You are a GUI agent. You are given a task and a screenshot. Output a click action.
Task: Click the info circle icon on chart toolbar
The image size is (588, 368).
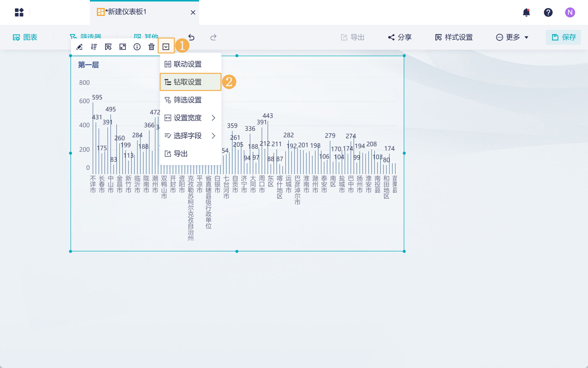click(x=137, y=47)
